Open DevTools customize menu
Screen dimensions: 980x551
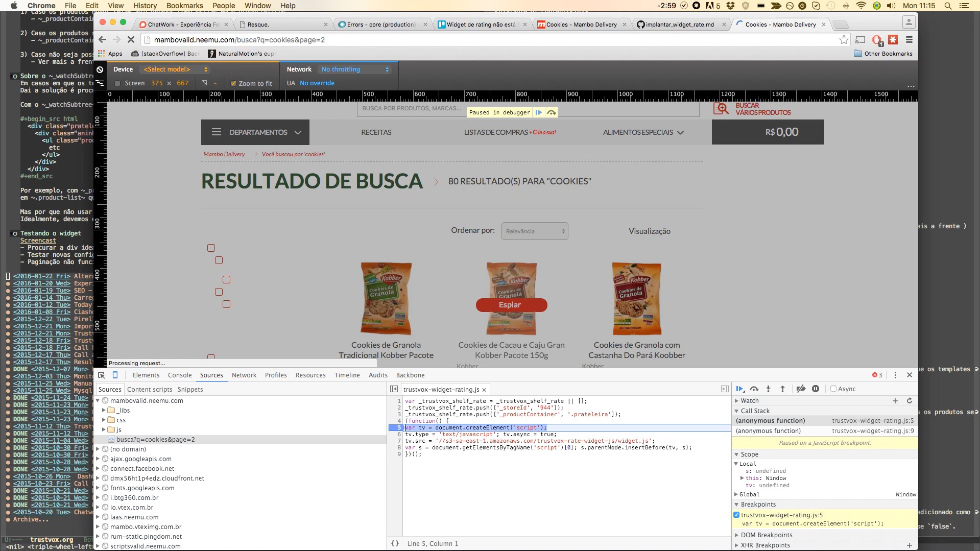coord(895,375)
